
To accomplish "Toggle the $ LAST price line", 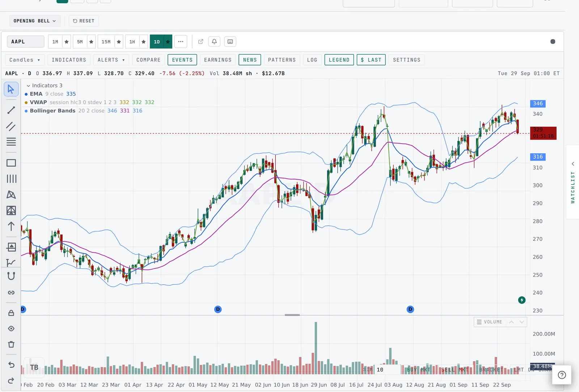I will click(371, 60).
